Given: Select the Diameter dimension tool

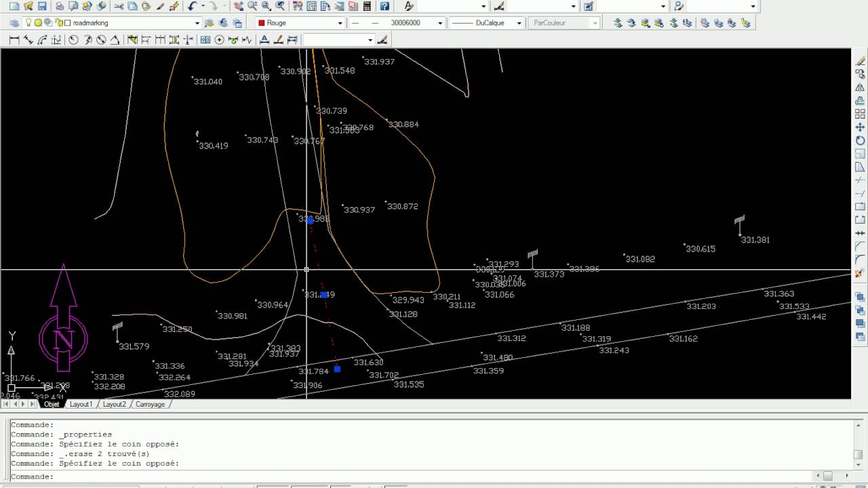Looking at the screenshot, I should pyautogui.click(x=101, y=40).
